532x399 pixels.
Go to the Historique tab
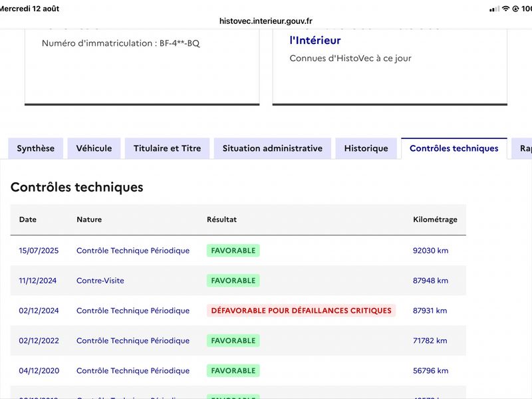click(366, 148)
